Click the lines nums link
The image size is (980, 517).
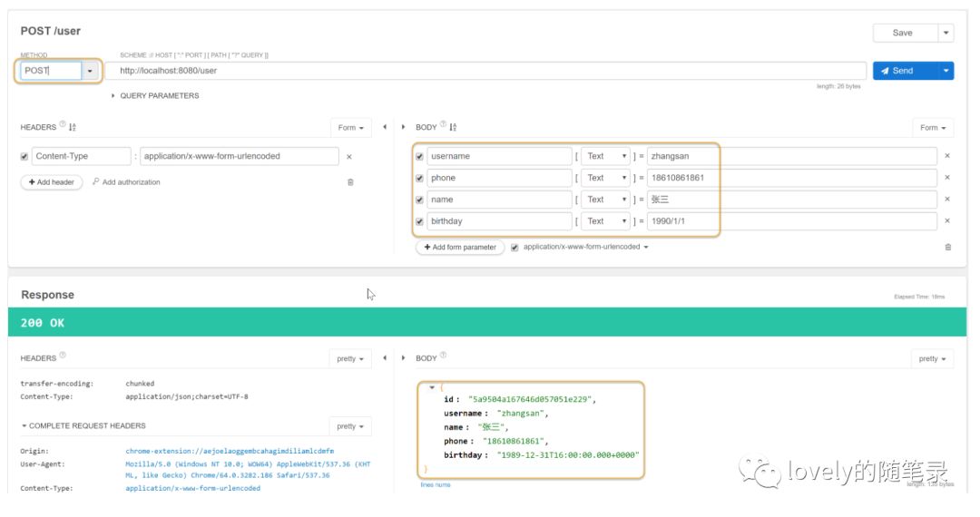tap(436, 484)
